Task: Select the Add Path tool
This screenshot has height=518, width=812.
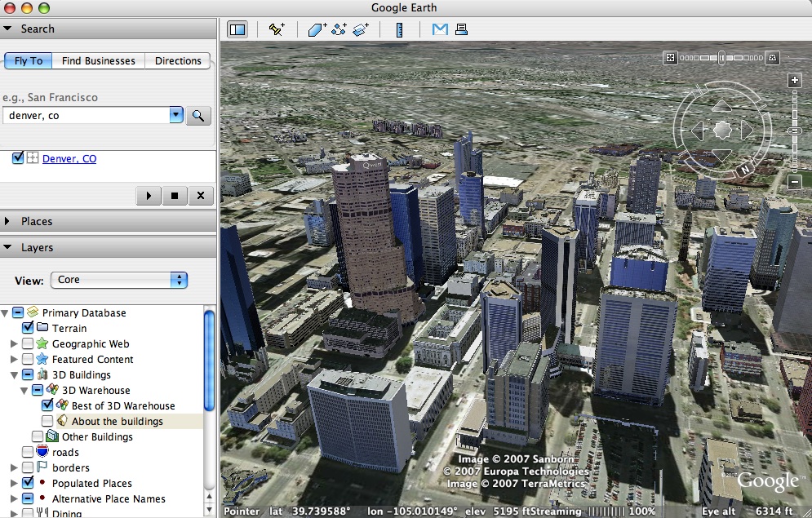Action: (339, 29)
